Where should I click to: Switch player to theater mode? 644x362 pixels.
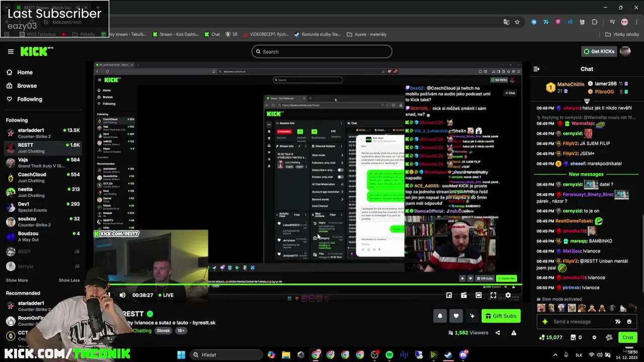pos(478,295)
